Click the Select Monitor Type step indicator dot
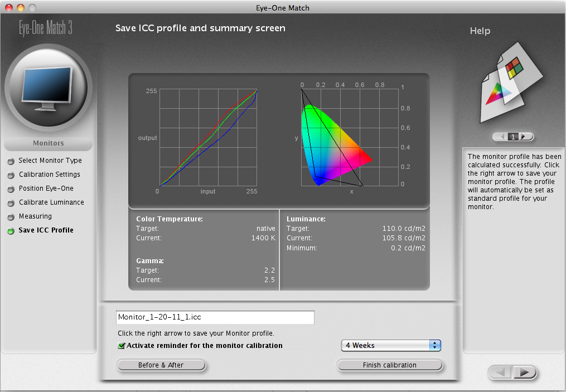The image size is (566, 392). point(11,161)
